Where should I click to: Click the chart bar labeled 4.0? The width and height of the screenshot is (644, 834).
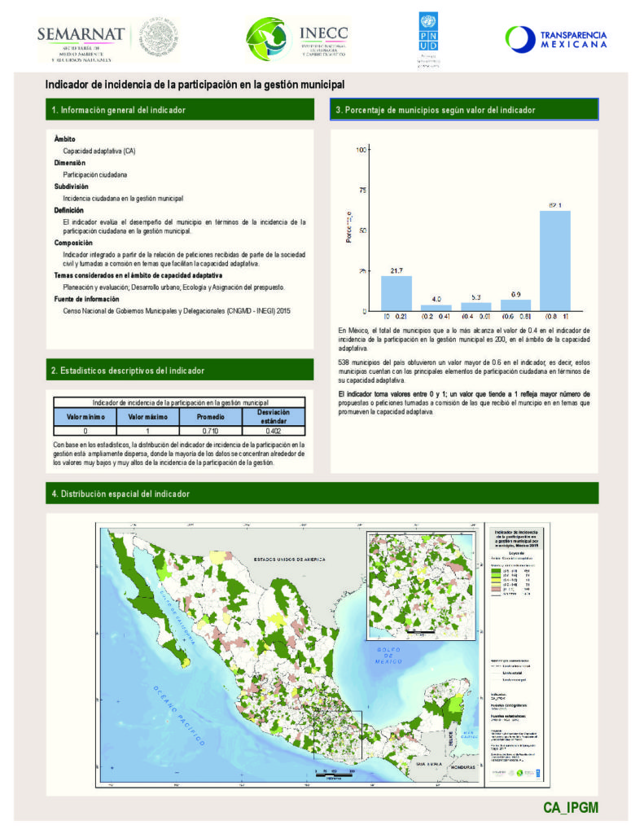[436, 308]
